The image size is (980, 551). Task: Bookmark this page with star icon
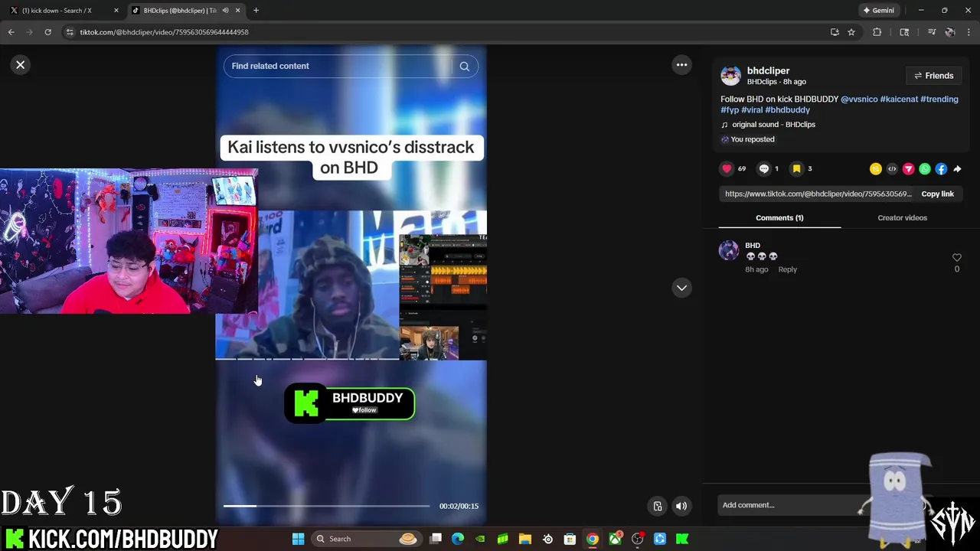point(851,32)
